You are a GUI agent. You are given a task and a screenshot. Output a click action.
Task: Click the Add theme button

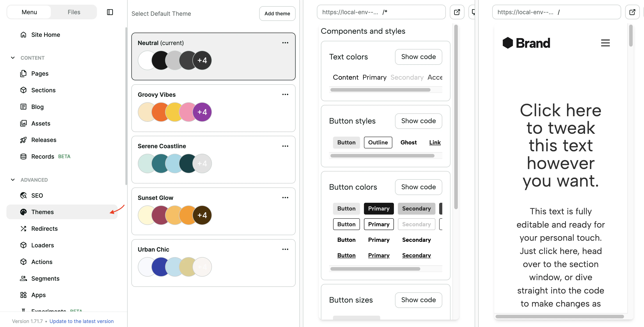point(277,14)
